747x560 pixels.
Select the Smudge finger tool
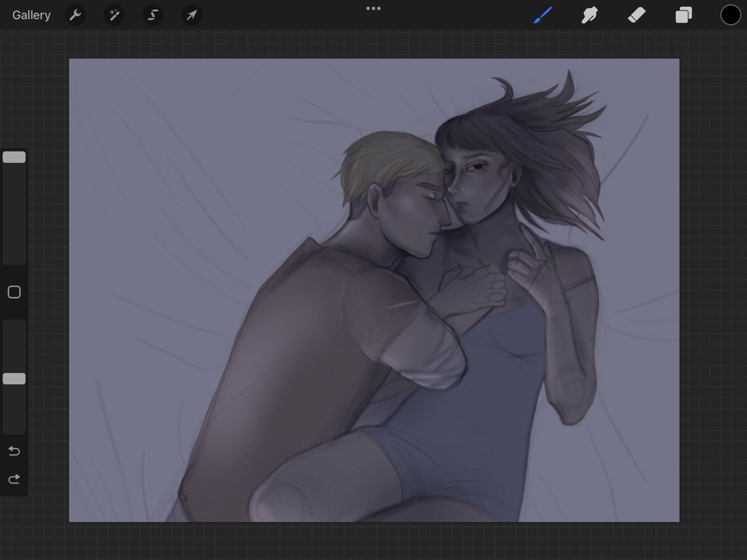coord(590,15)
